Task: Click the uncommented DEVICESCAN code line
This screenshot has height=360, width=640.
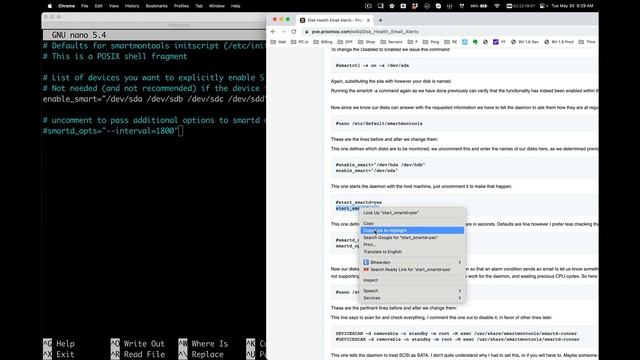Action: coord(456,333)
